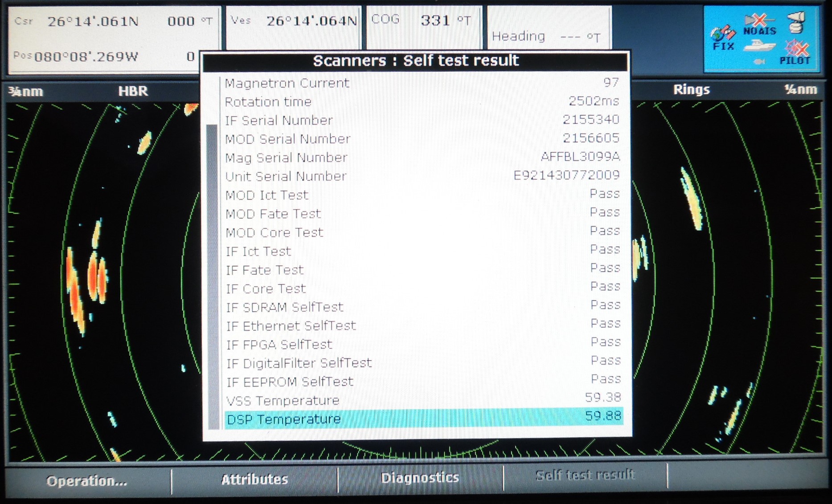Click the radar scanner status icon

pyautogui.click(x=796, y=22)
